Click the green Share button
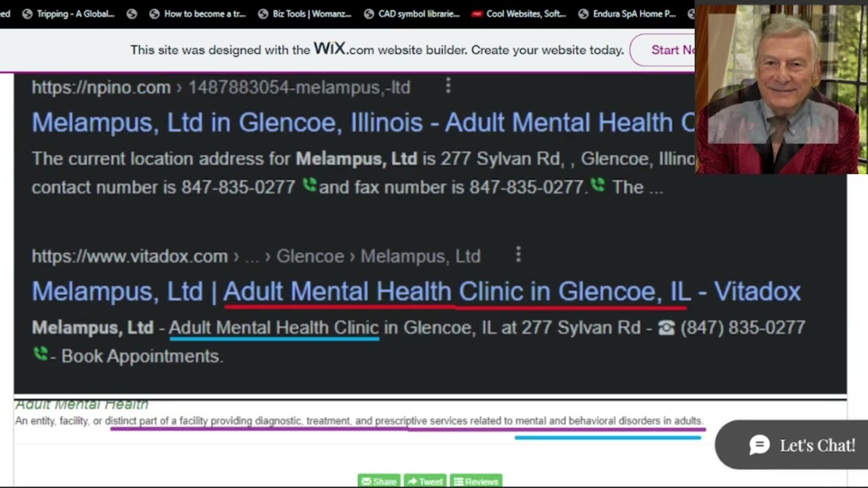 point(378,481)
